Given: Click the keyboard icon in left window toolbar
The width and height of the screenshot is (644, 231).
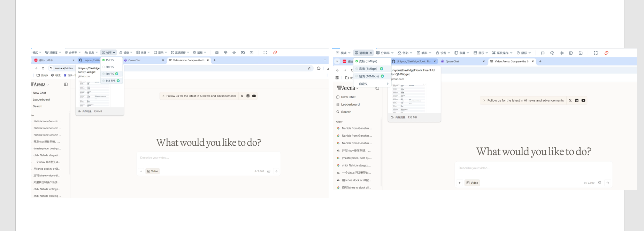Looking at the screenshot, I should point(217,53).
